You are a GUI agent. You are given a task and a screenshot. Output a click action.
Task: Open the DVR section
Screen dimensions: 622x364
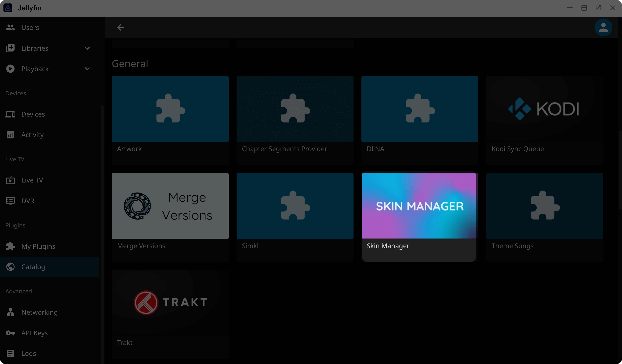click(x=27, y=201)
